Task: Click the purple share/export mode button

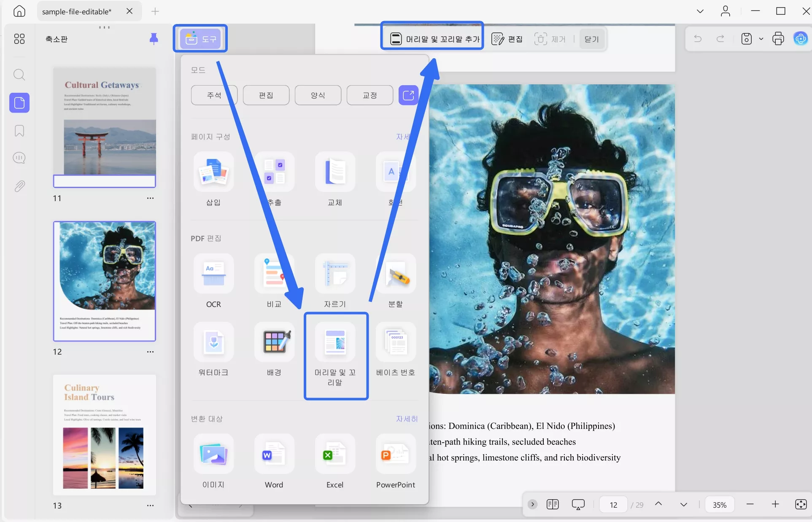Action: tap(408, 95)
